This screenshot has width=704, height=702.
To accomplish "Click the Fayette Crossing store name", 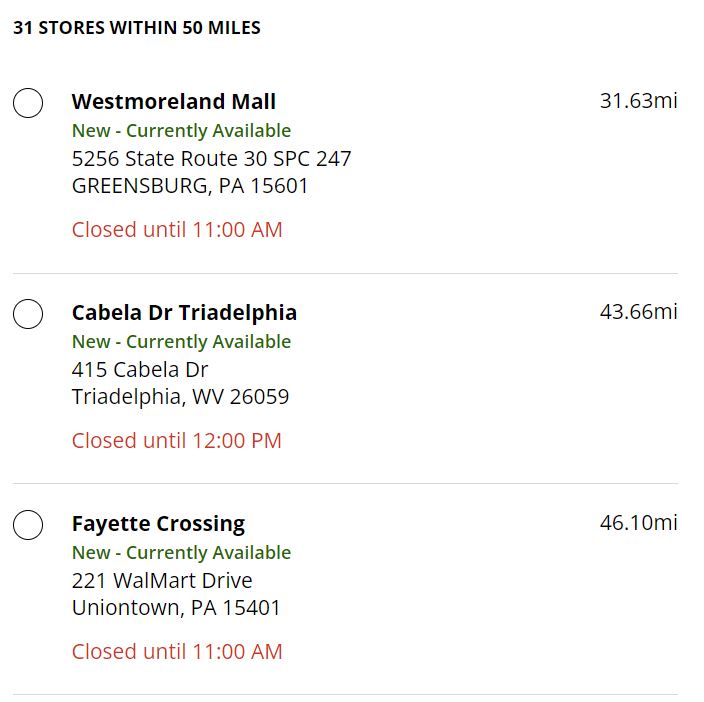I will tap(158, 524).
